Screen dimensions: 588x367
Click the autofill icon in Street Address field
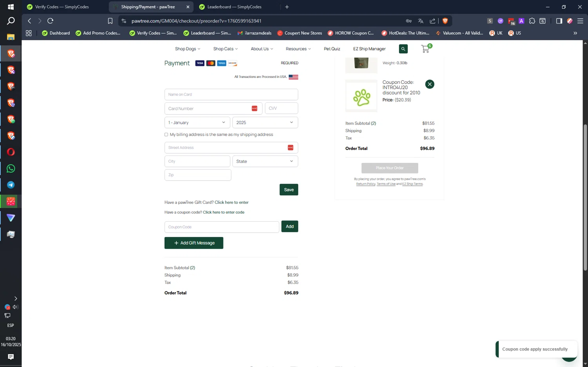(x=290, y=148)
